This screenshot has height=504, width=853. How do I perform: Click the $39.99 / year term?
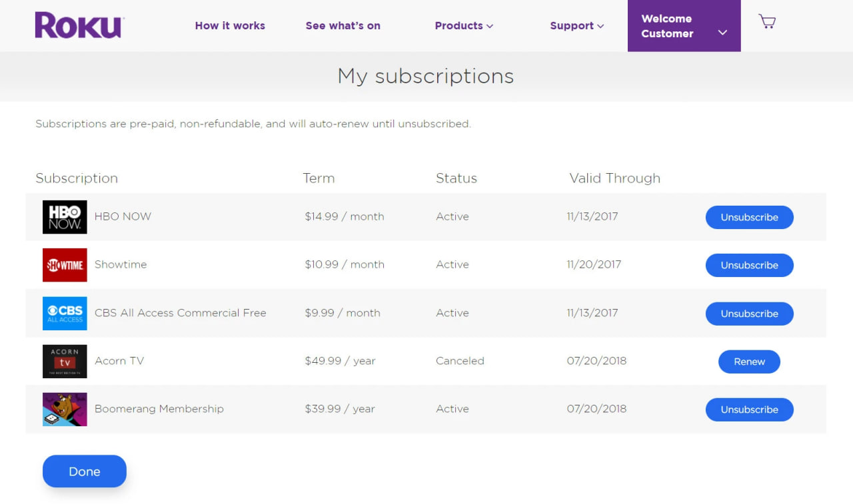pyautogui.click(x=340, y=409)
